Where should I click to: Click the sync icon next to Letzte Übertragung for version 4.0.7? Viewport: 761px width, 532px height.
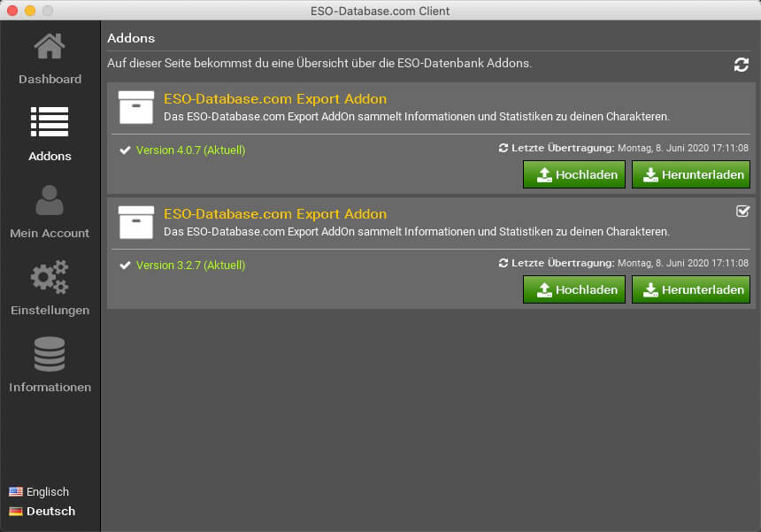coord(503,148)
